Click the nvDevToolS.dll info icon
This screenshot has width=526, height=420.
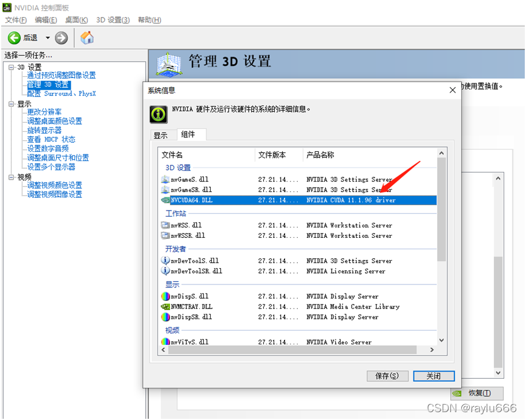click(x=165, y=261)
